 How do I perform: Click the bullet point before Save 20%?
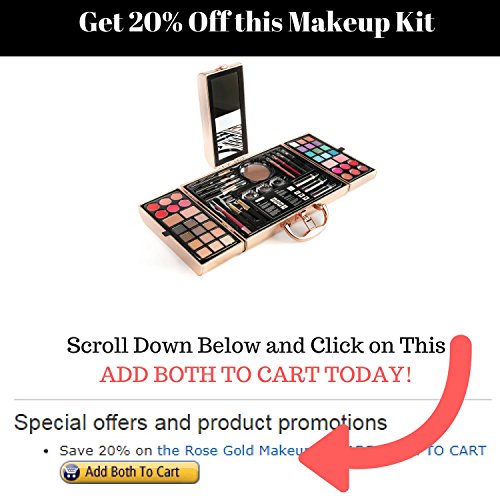46,452
